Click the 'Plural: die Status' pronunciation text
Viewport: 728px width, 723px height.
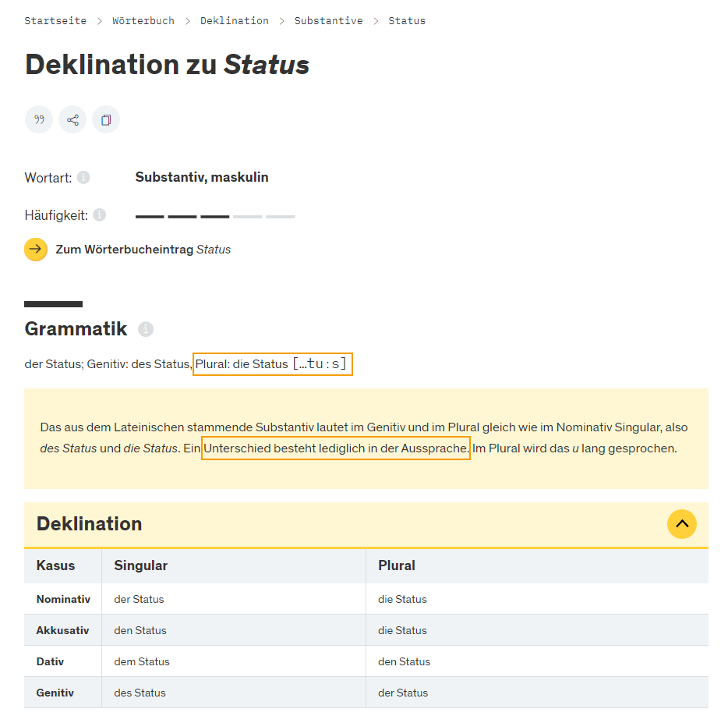point(273,363)
